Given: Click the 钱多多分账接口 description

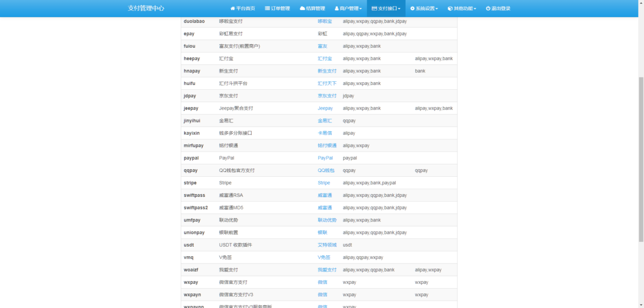Looking at the screenshot, I should pos(236,133).
